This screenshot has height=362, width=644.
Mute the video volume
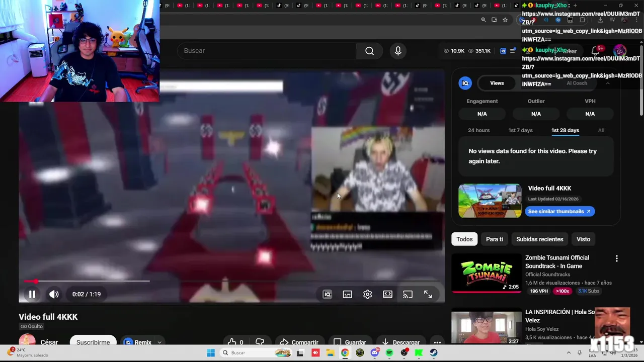(54, 294)
